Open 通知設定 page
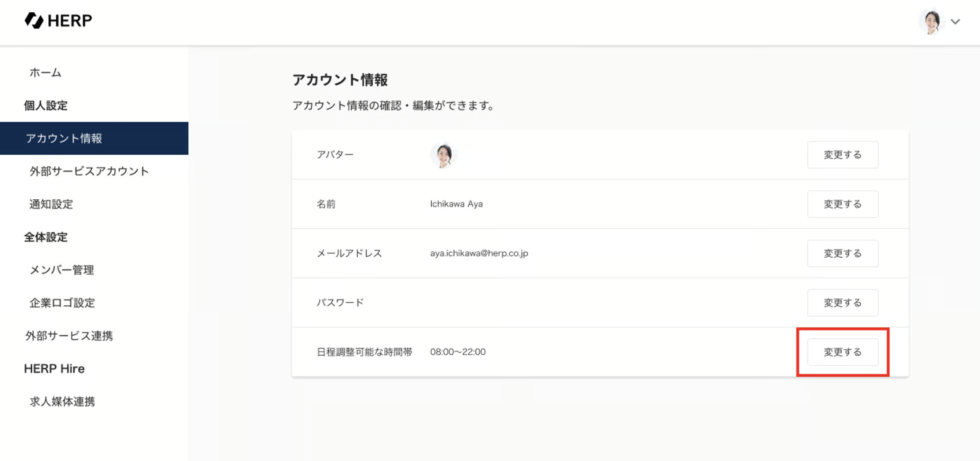Image resolution: width=980 pixels, height=461 pixels. click(x=51, y=204)
